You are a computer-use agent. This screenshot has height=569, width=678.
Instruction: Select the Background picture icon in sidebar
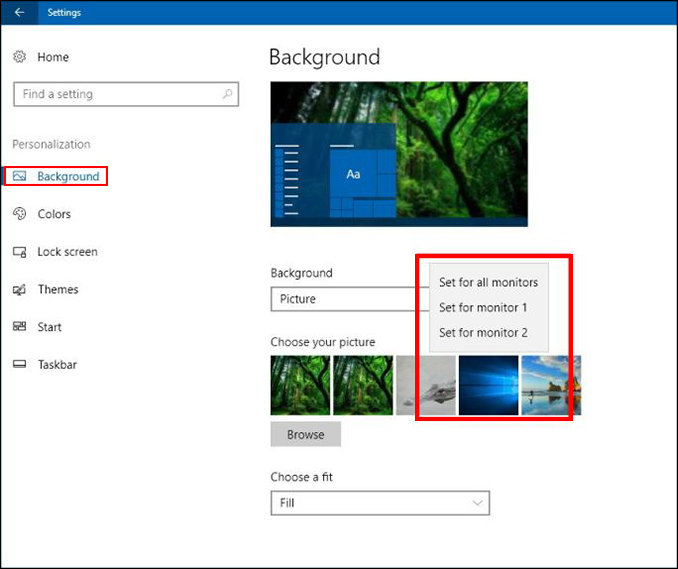(x=19, y=176)
